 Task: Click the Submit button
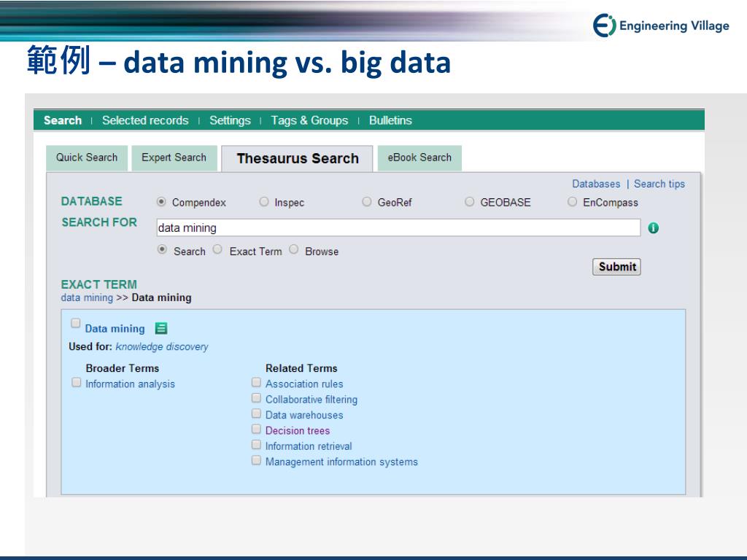616,267
